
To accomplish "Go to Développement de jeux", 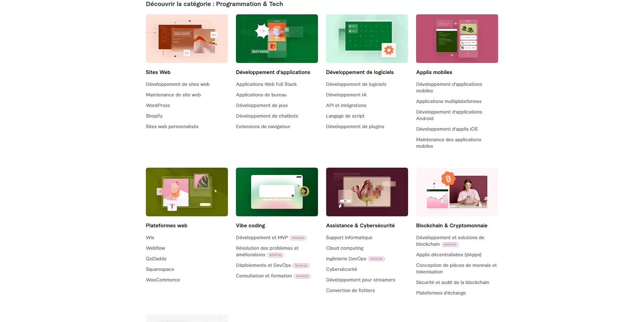I will [x=262, y=106].
